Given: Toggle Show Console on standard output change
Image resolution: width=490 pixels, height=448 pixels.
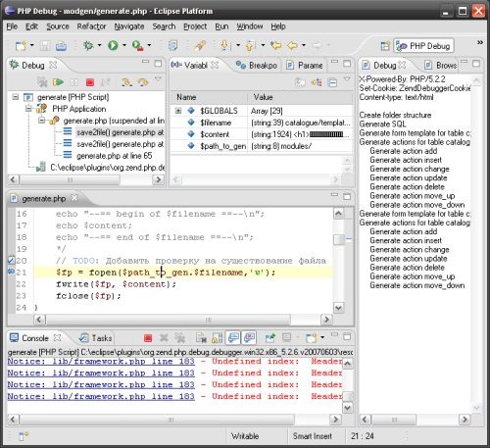Looking at the screenshot, I should [233, 337].
